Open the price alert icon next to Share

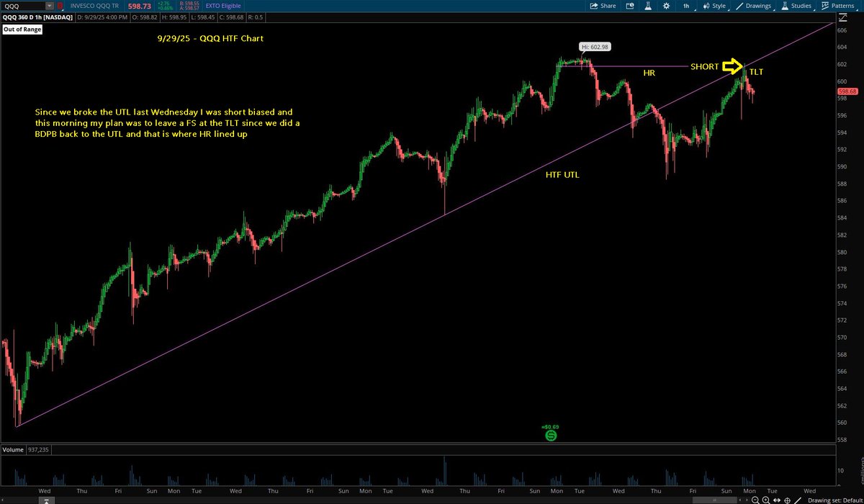(630, 6)
